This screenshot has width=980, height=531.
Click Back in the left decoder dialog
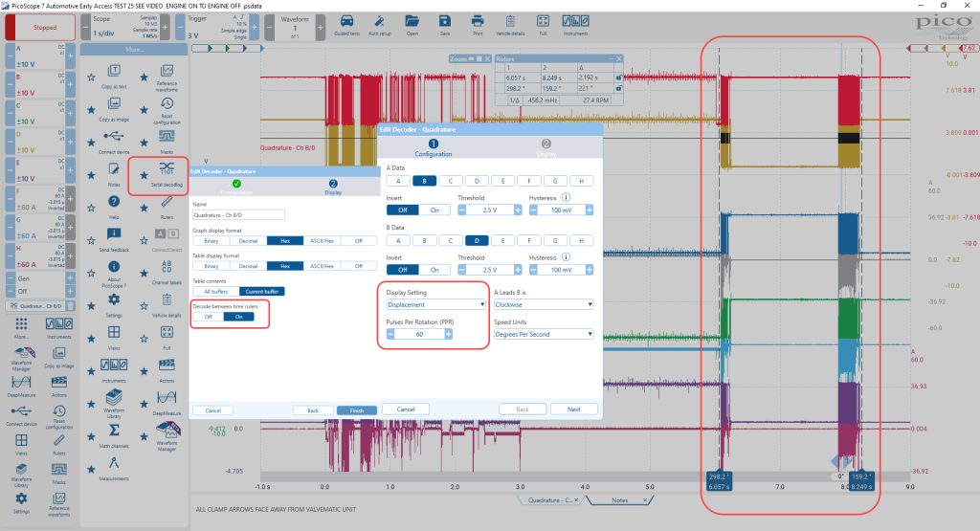(313, 410)
